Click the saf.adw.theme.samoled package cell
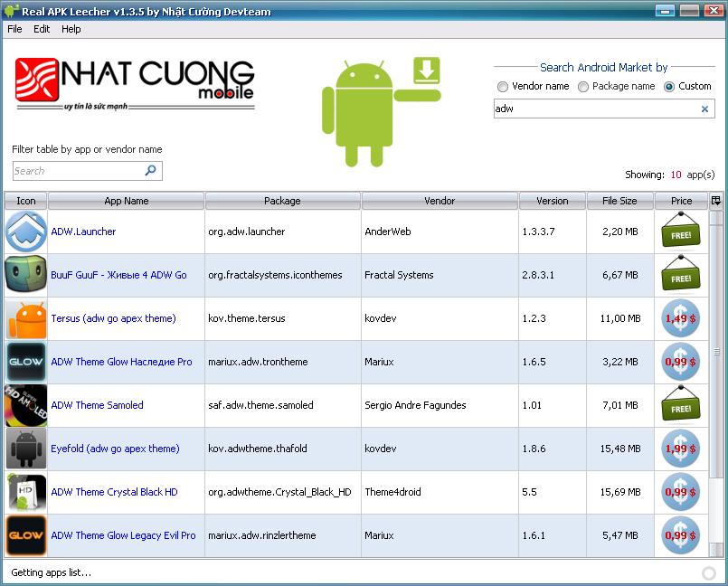 [283, 405]
